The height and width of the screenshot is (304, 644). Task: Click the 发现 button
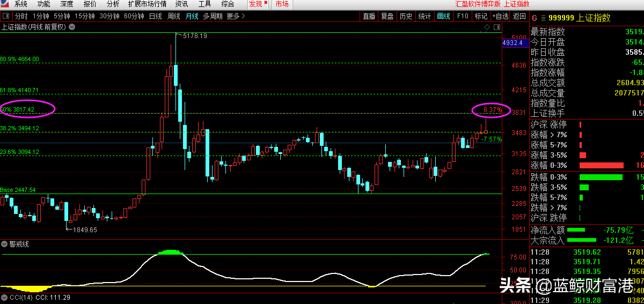257,4
